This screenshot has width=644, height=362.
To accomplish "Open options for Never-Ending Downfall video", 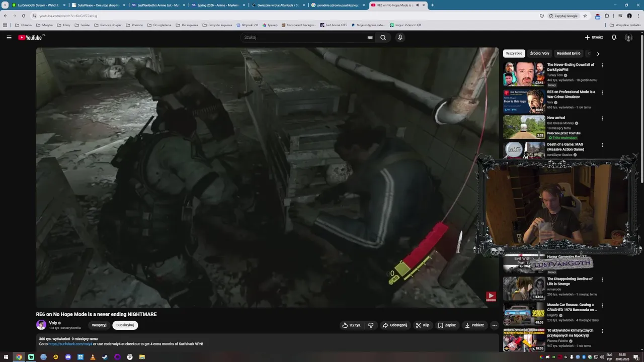I will point(602,65).
